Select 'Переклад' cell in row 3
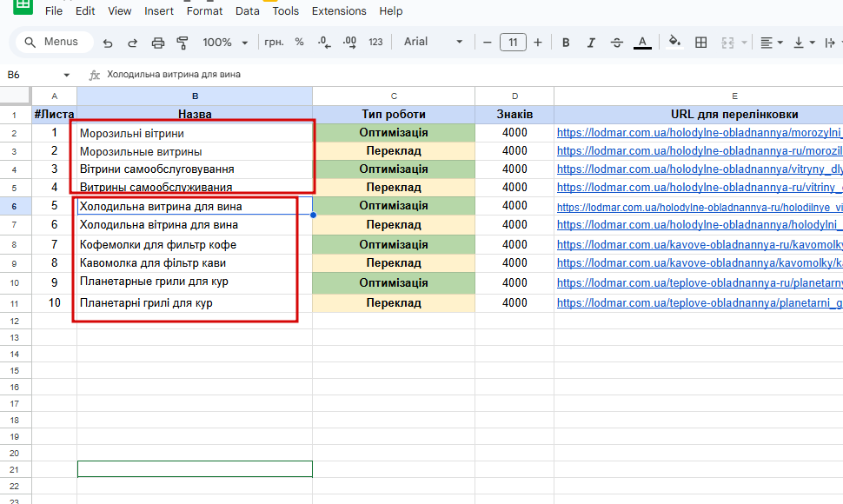Viewport: 843px width, 504px height. pyautogui.click(x=394, y=151)
